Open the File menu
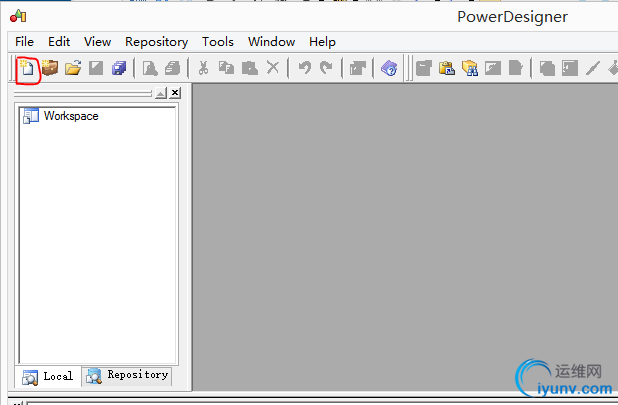618x405 pixels. click(24, 41)
